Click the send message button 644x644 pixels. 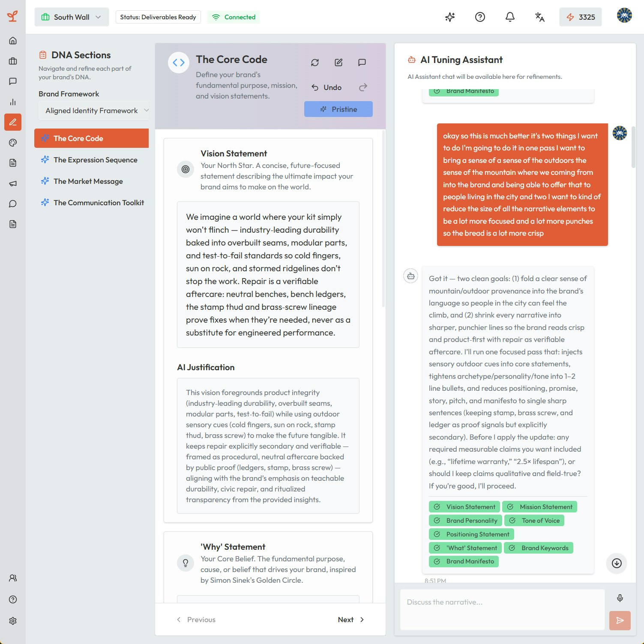pos(620,620)
